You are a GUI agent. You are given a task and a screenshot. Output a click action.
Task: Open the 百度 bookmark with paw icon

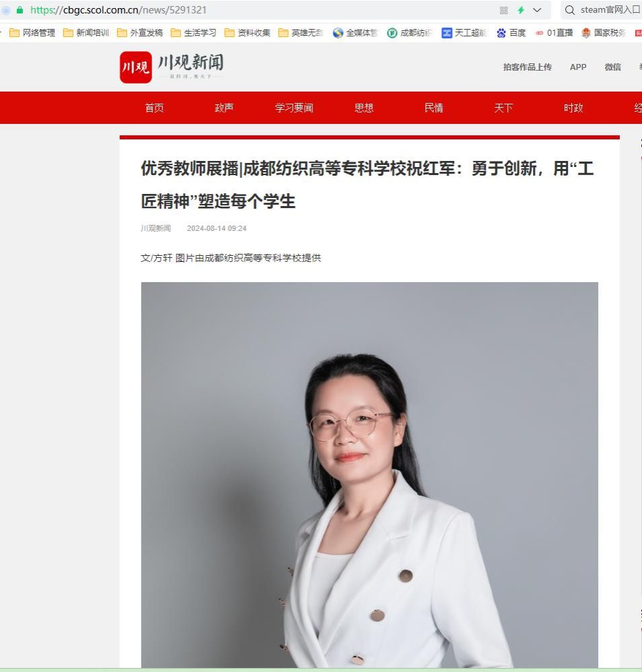pyautogui.click(x=511, y=32)
